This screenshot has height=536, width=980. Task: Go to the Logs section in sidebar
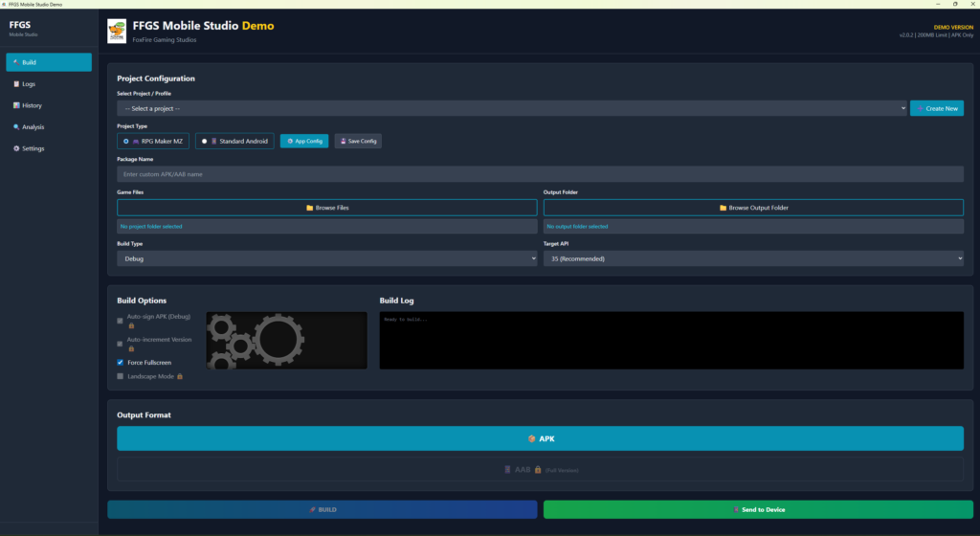click(x=29, y=84)
